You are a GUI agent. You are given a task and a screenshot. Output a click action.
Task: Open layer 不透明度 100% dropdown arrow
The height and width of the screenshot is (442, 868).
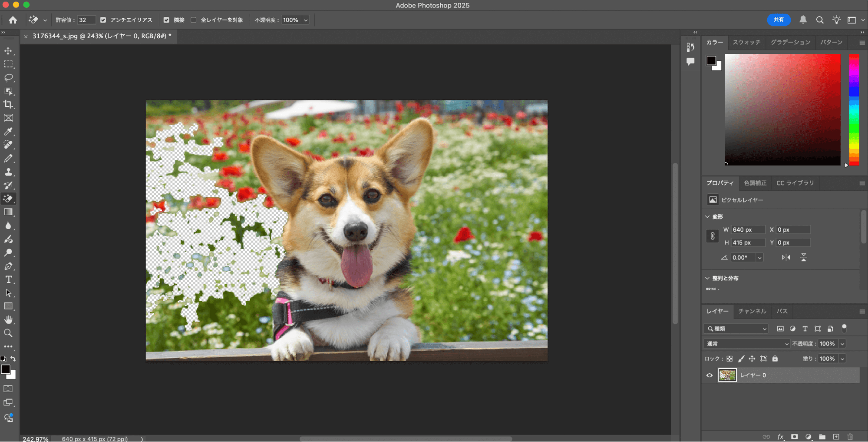click(x=842, y=344)
